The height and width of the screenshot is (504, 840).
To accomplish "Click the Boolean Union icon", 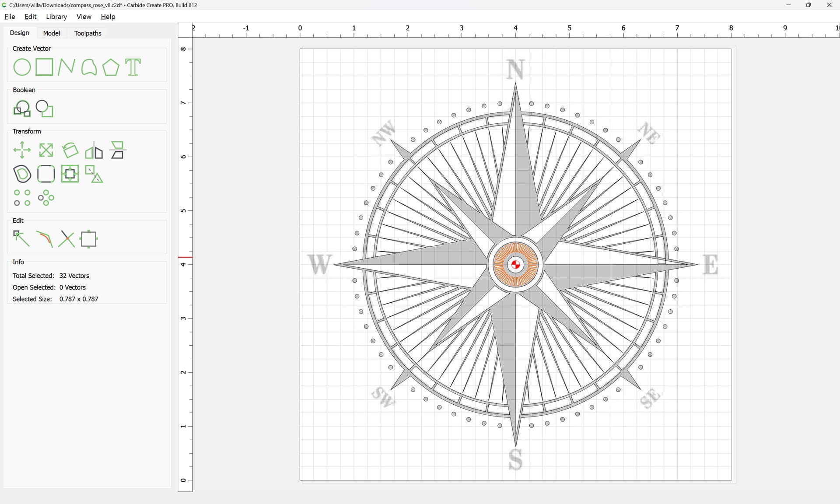I will [x=22, y=108].
